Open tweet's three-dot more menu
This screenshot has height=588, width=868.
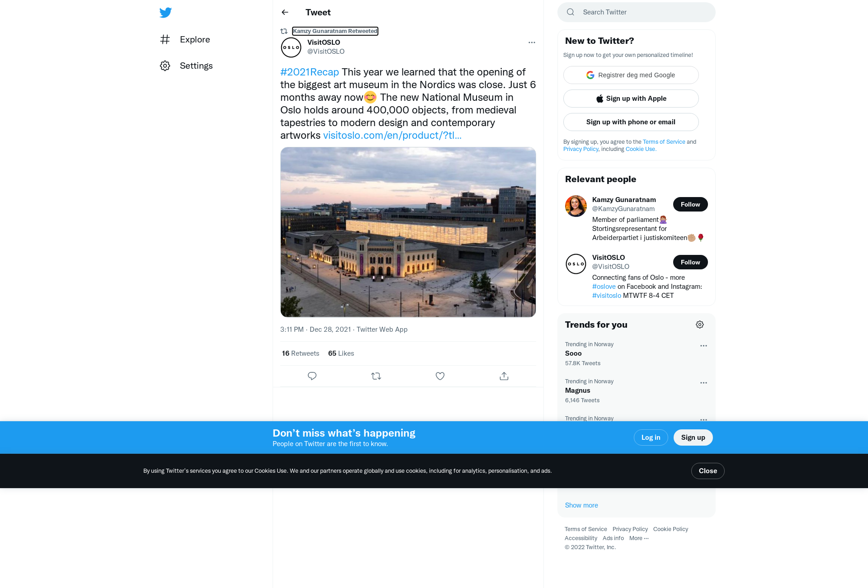(x=532, y=42)
